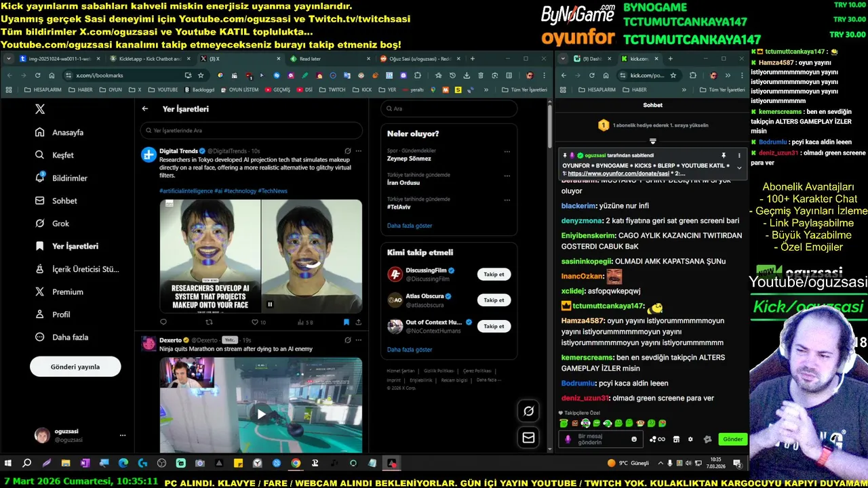
Task: Open the emoji picker in Kick chat input
Action: pos(634,439)
